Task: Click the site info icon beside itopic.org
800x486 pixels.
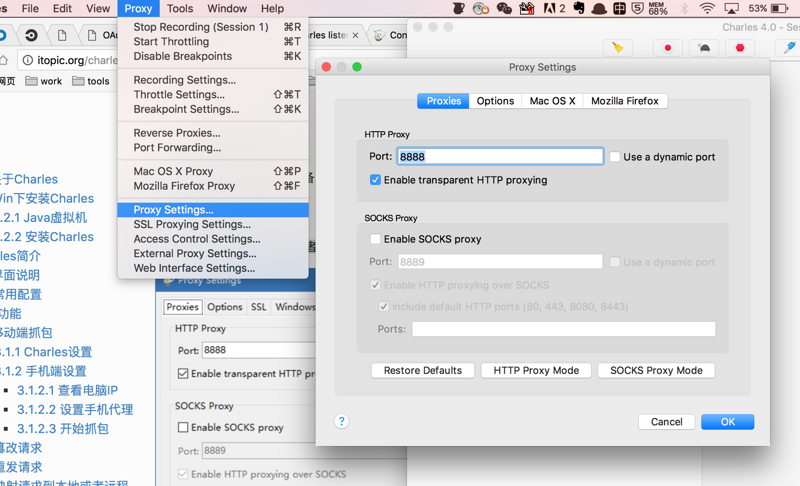Action: tap(28, 60)
